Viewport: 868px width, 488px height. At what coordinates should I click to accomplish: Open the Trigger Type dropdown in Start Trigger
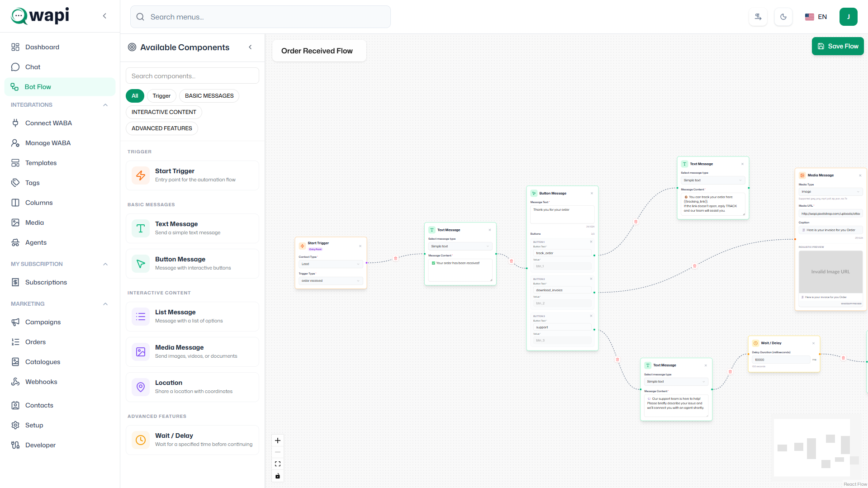pyautogui.click(x=331, y=281)
